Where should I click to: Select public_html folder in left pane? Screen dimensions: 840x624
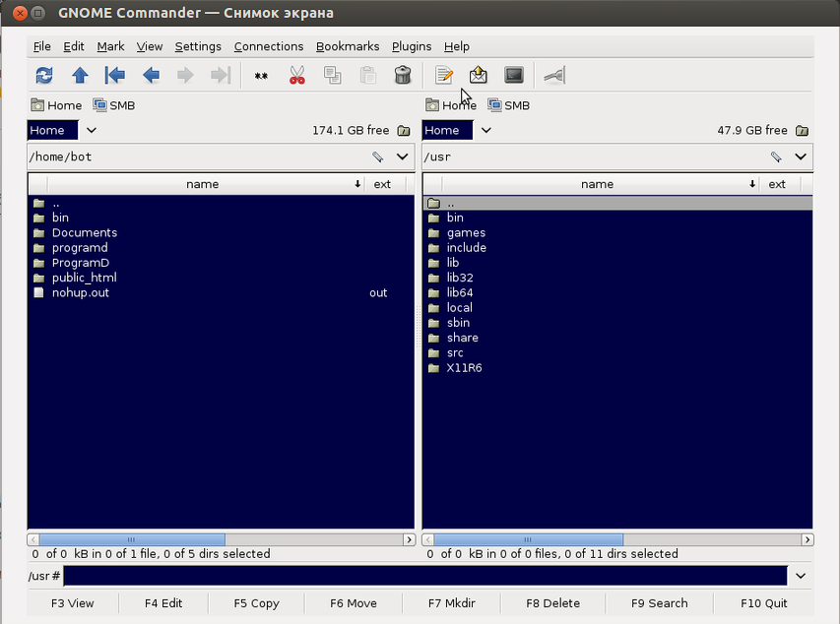(x=221, y=278)
